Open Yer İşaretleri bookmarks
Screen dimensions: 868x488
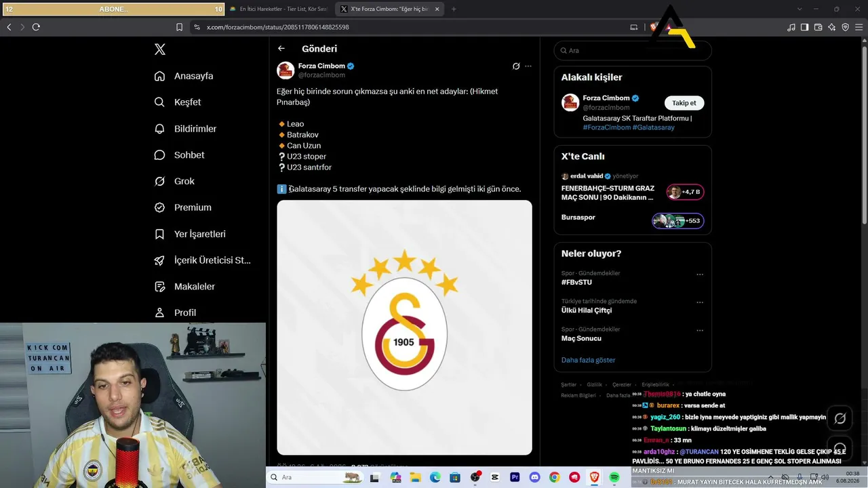coord(190,234)
